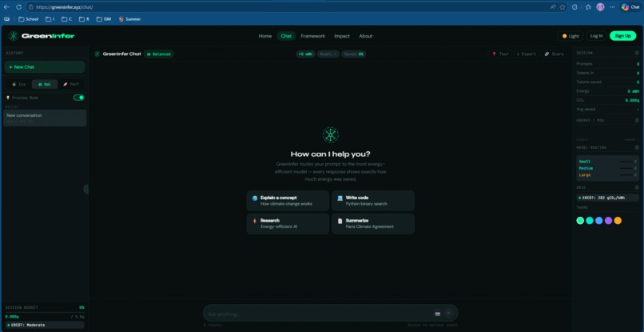Click the Energy / Msg info icon
The image size is (644, 332).
(637, 121)
